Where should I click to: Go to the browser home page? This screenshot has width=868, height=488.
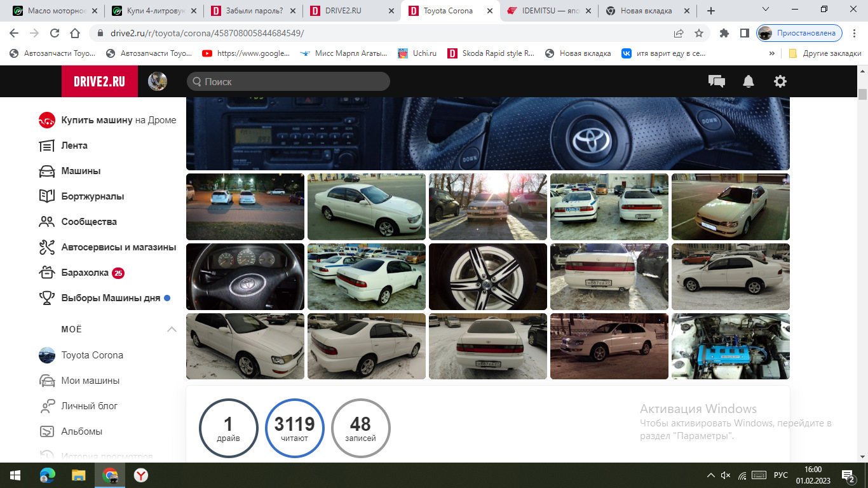[x=75, y=33]
